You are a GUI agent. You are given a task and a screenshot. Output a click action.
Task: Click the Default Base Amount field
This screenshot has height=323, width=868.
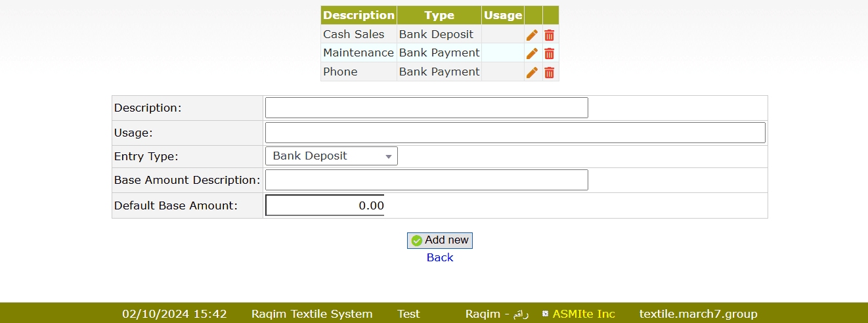tap(324, 205)
